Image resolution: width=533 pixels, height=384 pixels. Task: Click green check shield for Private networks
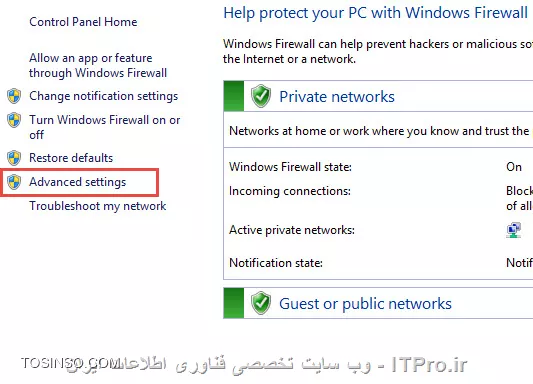(261, 96)
